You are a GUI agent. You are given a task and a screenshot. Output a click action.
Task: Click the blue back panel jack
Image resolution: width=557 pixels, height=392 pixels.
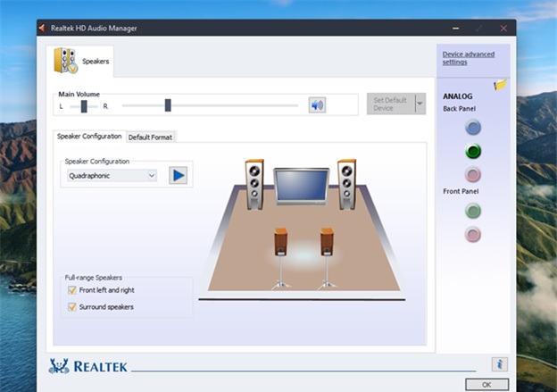pyautogui.click(x=473, y=128)
